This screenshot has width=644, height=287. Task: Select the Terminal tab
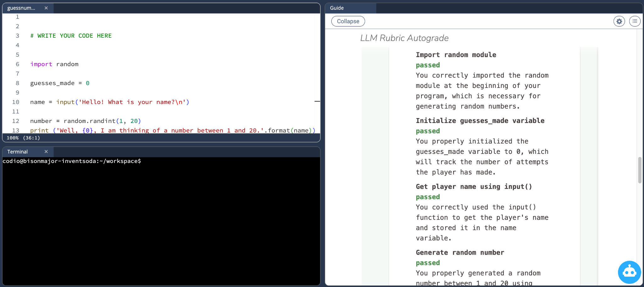point(18,152)
